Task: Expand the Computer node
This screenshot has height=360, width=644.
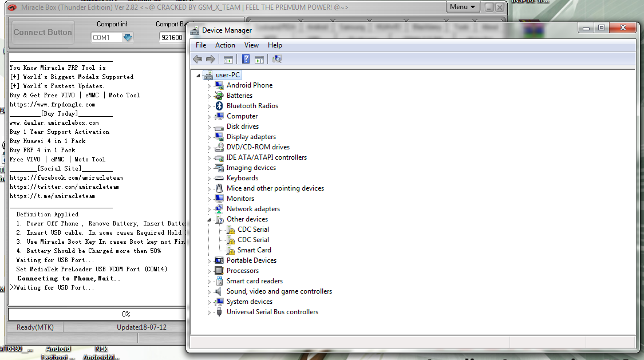Action: pos(209,117)
